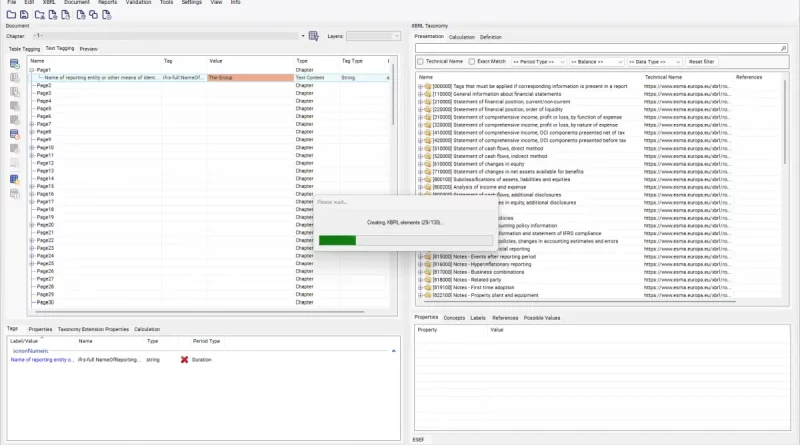Open the Validation menu

tap(138, 2)
